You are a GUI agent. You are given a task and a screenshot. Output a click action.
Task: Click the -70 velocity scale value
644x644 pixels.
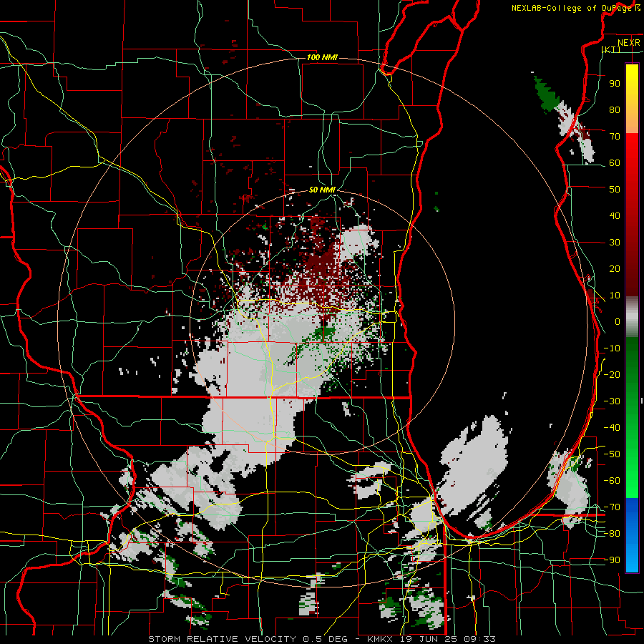click(x=612, y=507)
